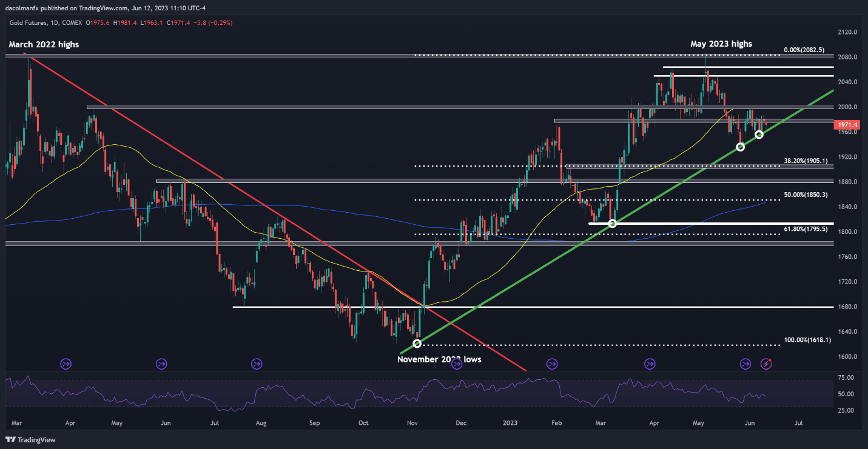The width and height of the screenshot is (868, 449).
Task: Click the 100.00%(1618.1) Fibonacci label
Action: pos(807,341)
